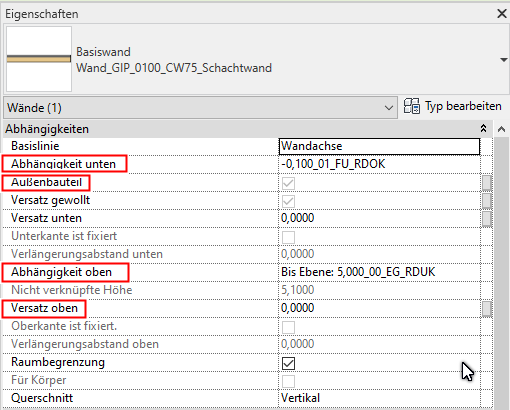Click the Versatz unten value field
This screenshot has height=410, width=510.
(379, 218)
